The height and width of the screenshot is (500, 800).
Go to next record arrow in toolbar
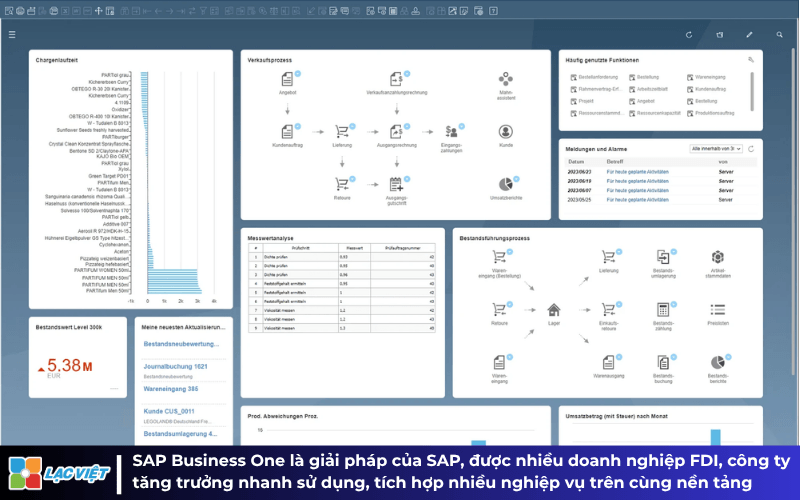tap(169, 11)
